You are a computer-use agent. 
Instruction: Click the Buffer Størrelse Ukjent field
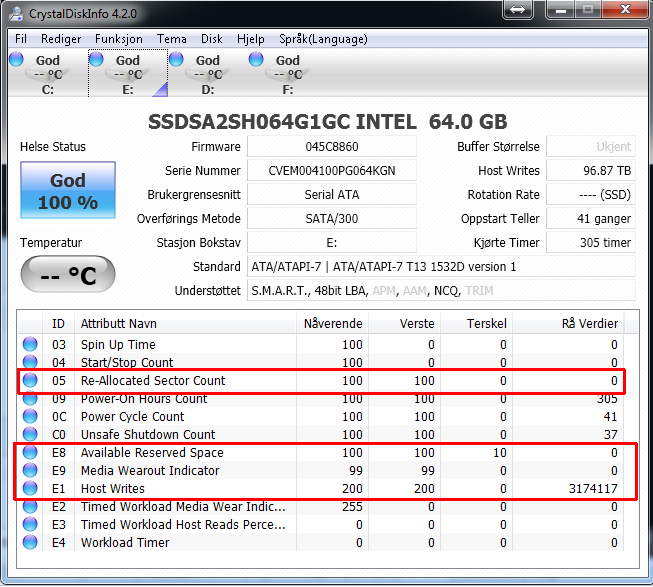591,147
